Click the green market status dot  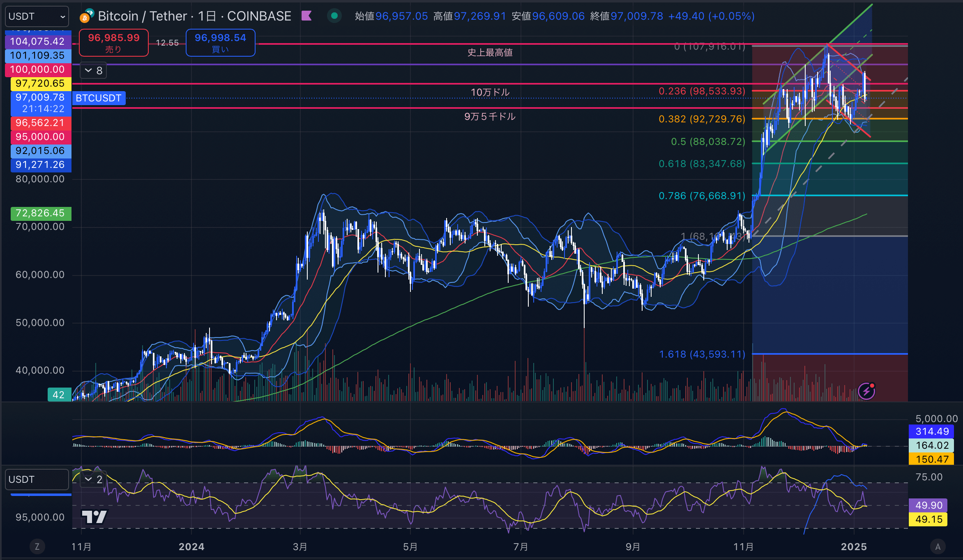coord(334,16)
